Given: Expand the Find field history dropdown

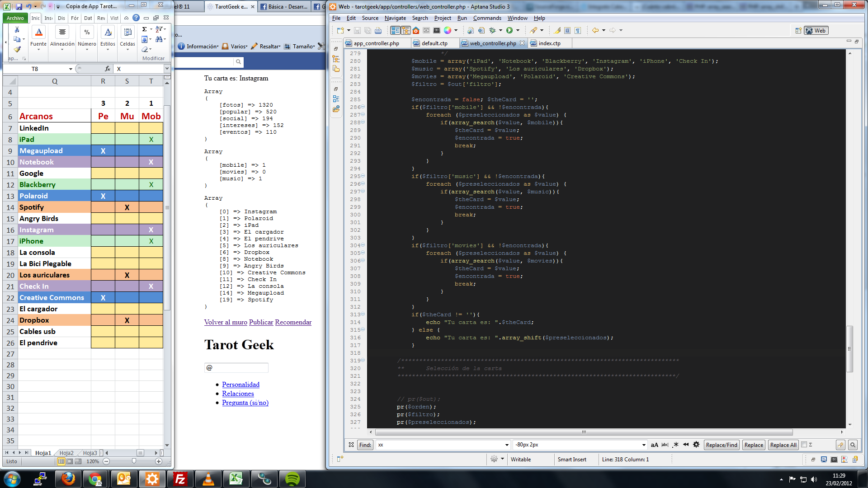Looking at the screenshot, I should 507,445.
